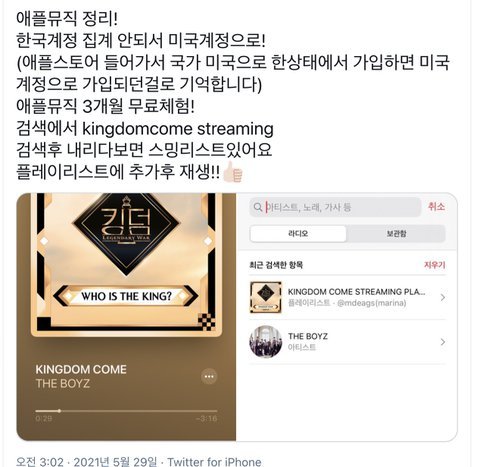480x467 pixels.
Task: Switch to the 보관함 segment
Action: 396,234
